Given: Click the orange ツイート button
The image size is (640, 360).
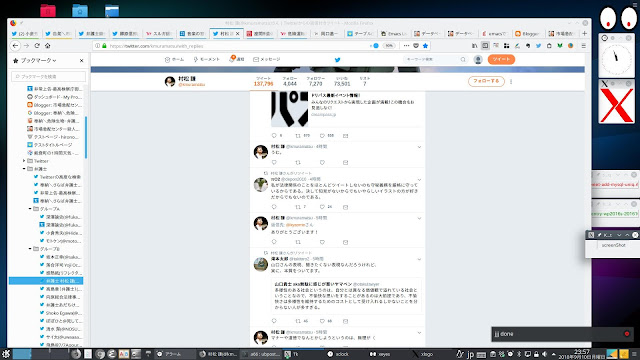Looking at the screenshot, I should [x=501, y=59].
